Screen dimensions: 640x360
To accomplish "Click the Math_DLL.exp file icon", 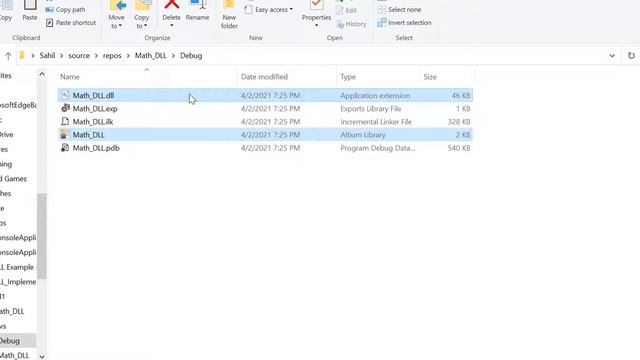I will (65, 108).
